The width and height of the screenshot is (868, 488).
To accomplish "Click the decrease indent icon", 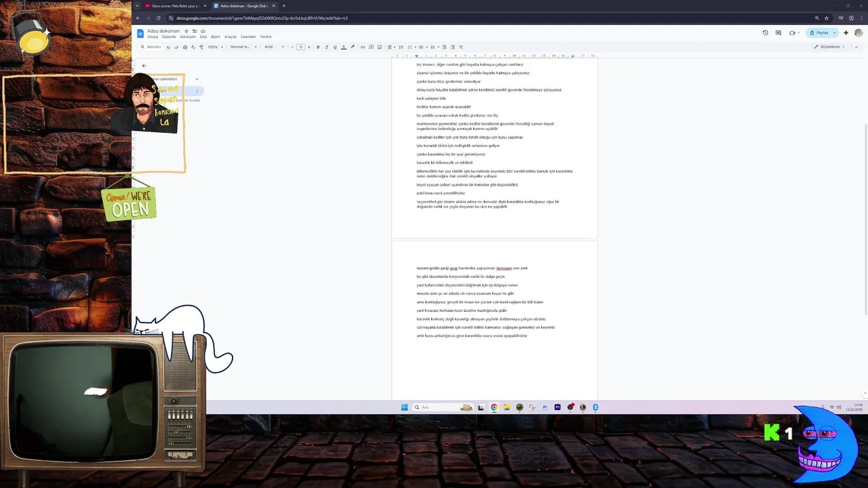I will 444,47.
